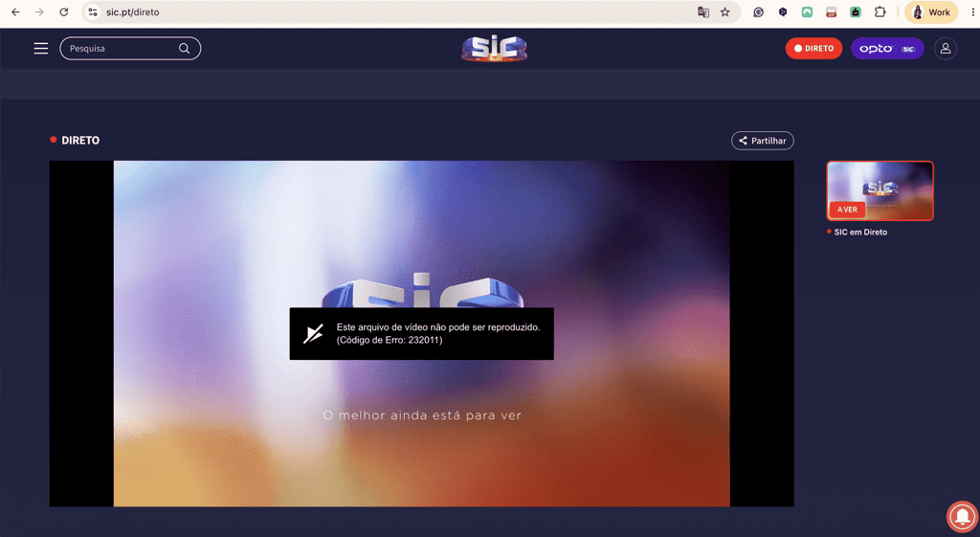Open the Opto SIC button
The image size is (980, 537).
pos(887,48)
